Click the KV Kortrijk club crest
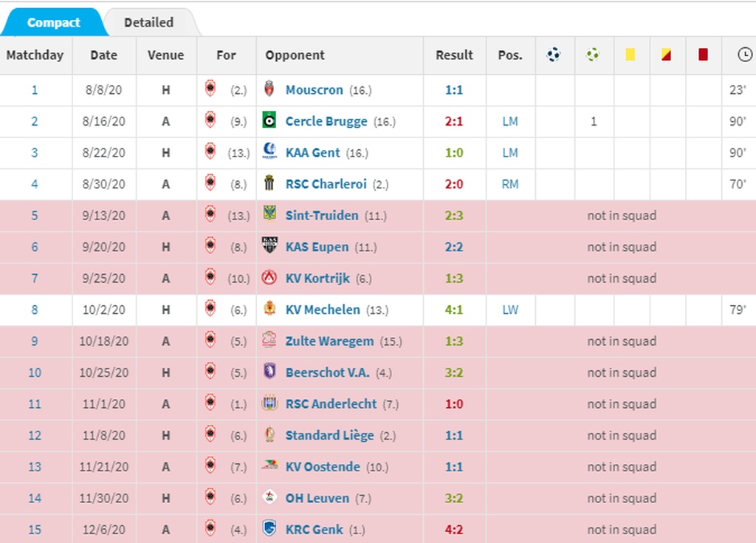 tap(269, 278)
